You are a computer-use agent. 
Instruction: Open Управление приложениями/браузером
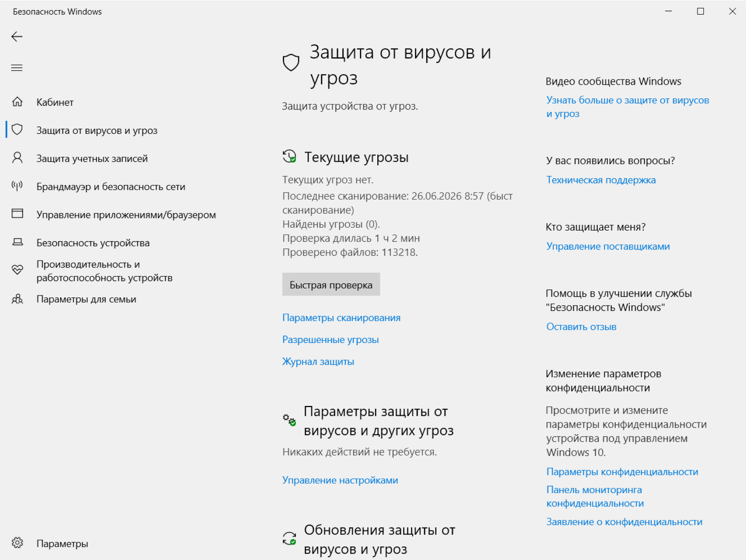(x=126, y=215)
